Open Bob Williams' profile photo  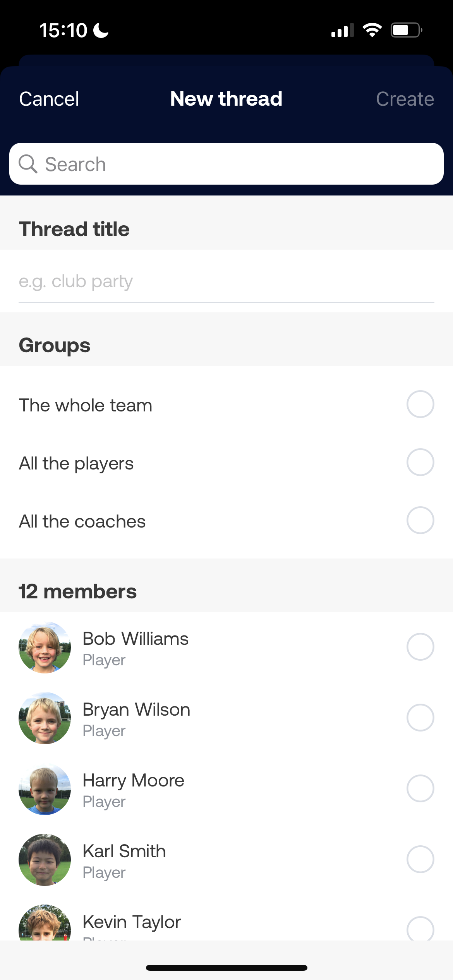click(x=45, y=648)
